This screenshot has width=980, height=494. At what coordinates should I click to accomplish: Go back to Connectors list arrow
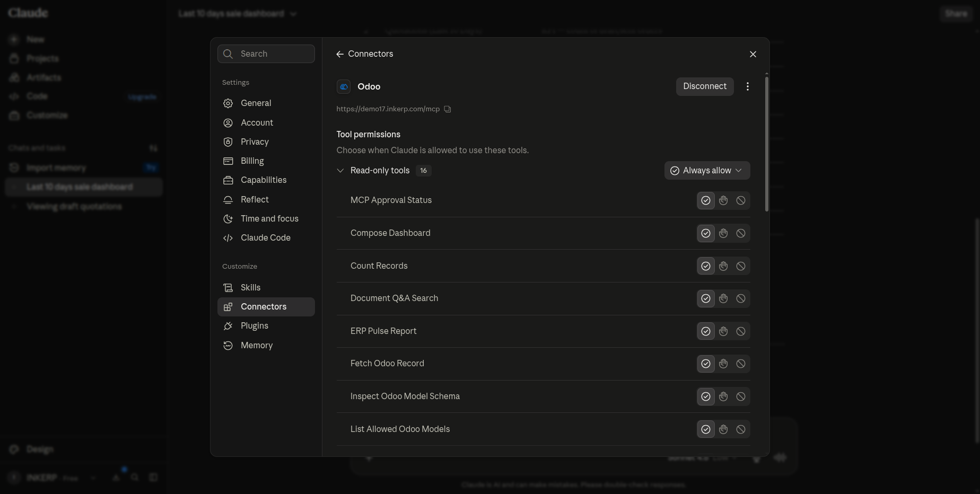[340, 54]
